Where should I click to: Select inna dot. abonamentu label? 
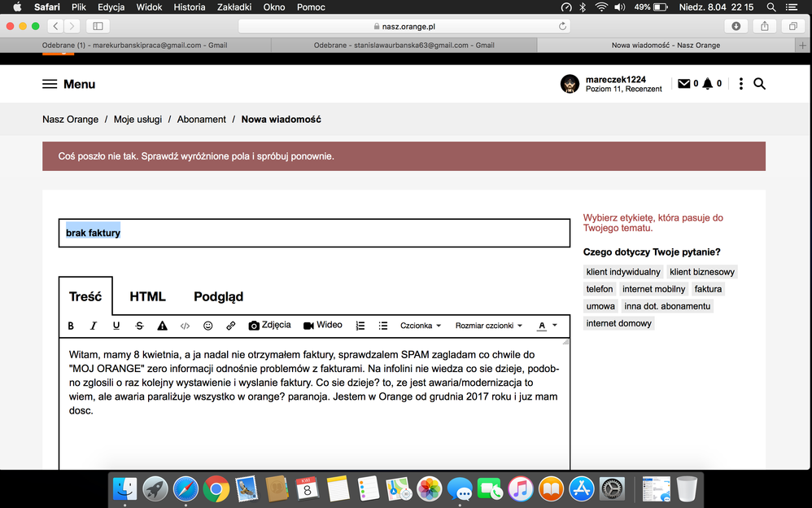pyautogui.click(x=667, y=306)
